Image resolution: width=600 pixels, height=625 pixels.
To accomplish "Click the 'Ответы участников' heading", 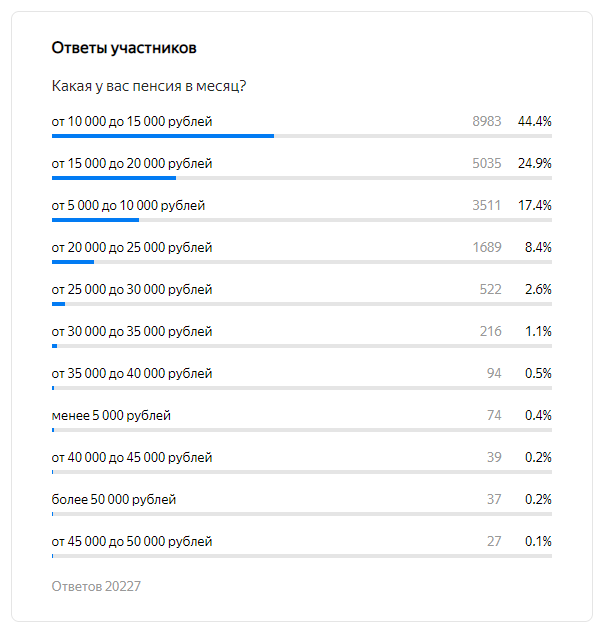I will (124, 48).
